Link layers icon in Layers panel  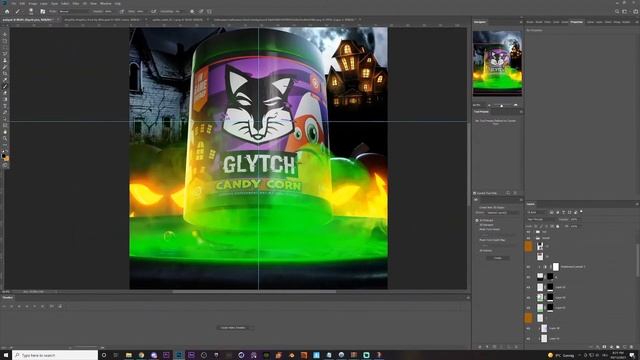click(x=591, y=347)
